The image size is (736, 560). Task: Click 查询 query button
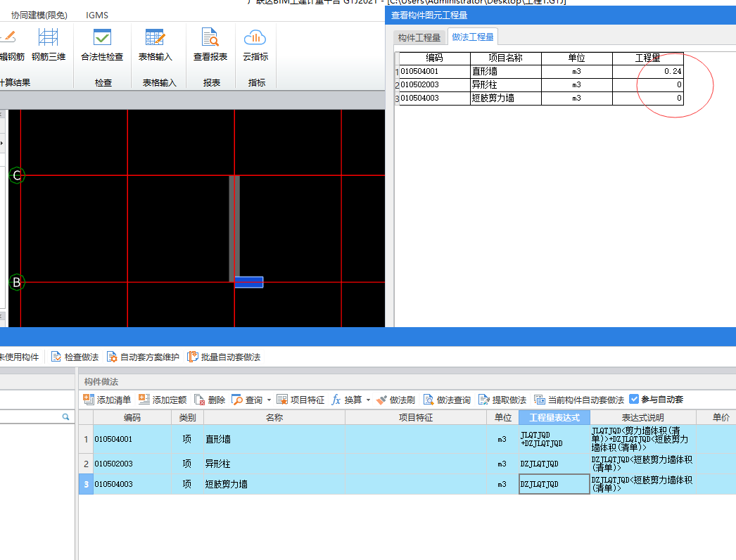tap(248, 400)
